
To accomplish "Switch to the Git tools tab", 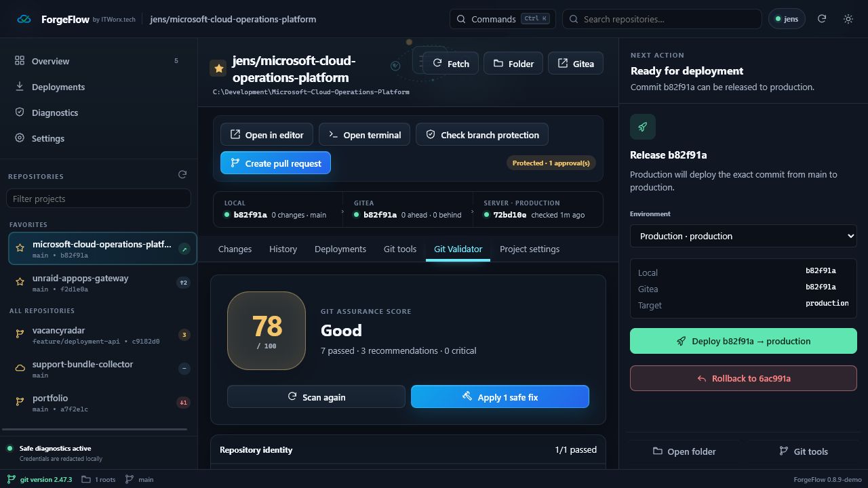I will (x=400, y=249).
